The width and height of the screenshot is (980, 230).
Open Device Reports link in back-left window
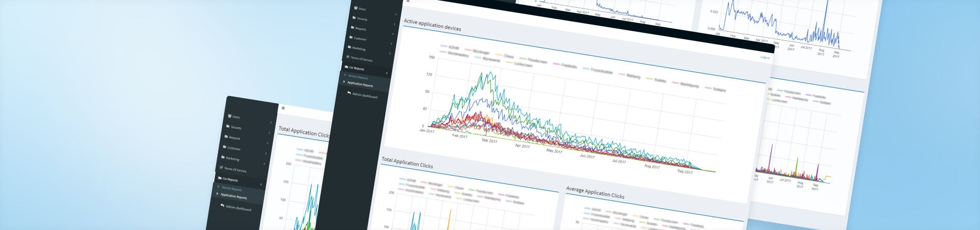pyautogui.click(x=232, y=189)
